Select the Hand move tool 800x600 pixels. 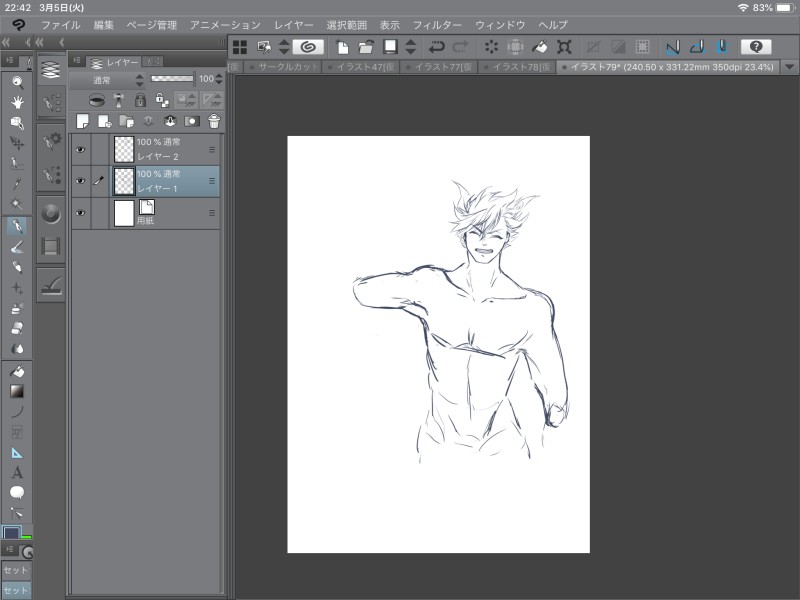[17, 102]
